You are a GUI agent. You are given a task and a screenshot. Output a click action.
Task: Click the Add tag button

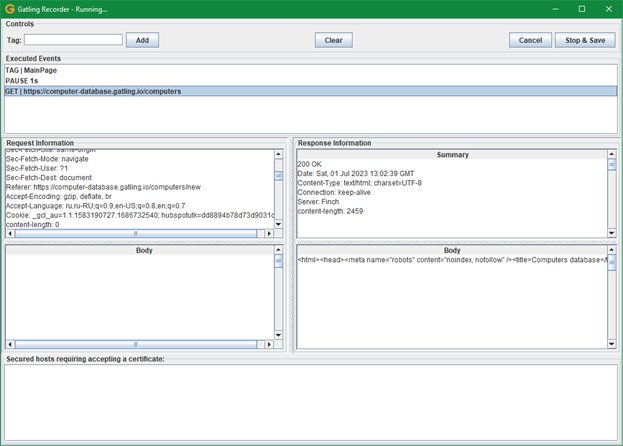tap(142, 40)
